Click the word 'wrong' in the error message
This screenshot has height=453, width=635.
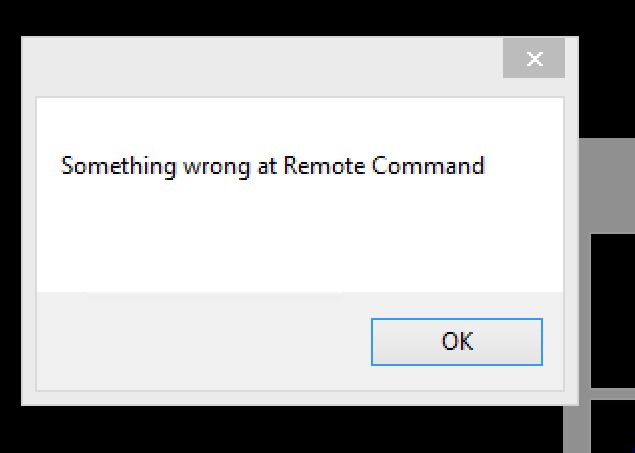[x=216, y=167]
